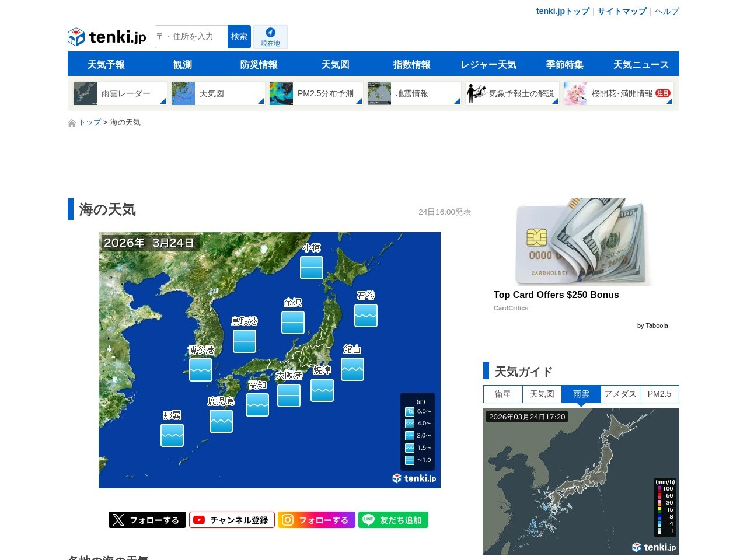
Task: Click the address search input field
Action: point(191,37)
